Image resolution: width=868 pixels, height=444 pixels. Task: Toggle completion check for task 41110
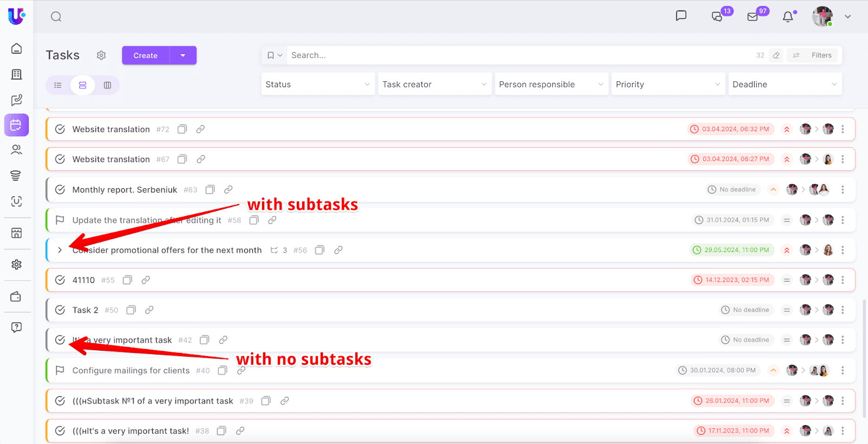point(60,280)
